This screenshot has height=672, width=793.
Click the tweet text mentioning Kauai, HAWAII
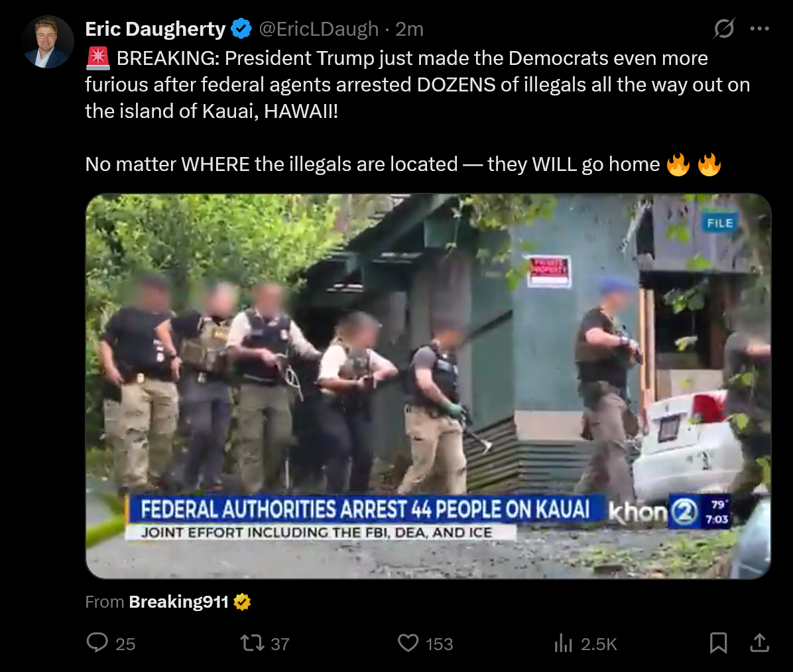(418, 84)
